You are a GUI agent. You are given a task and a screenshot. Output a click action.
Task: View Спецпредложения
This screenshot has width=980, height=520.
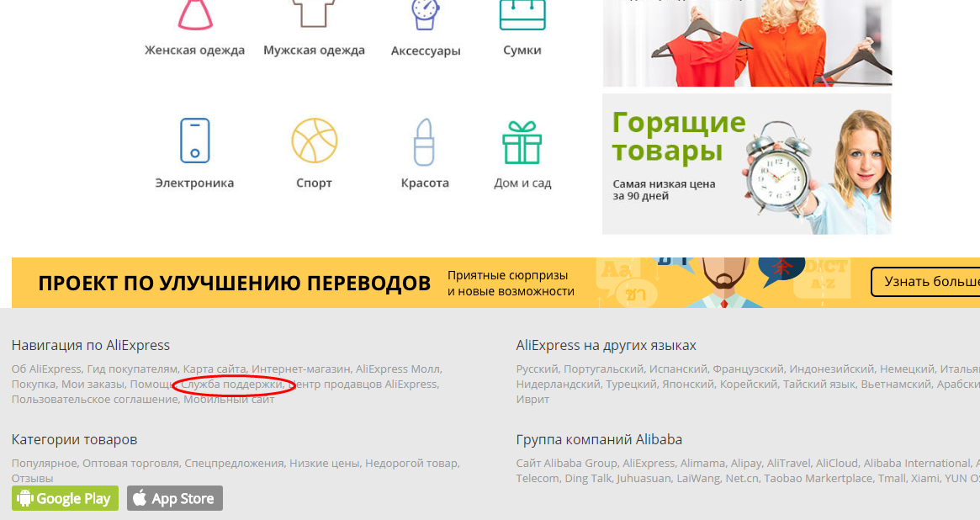(234, 463)
